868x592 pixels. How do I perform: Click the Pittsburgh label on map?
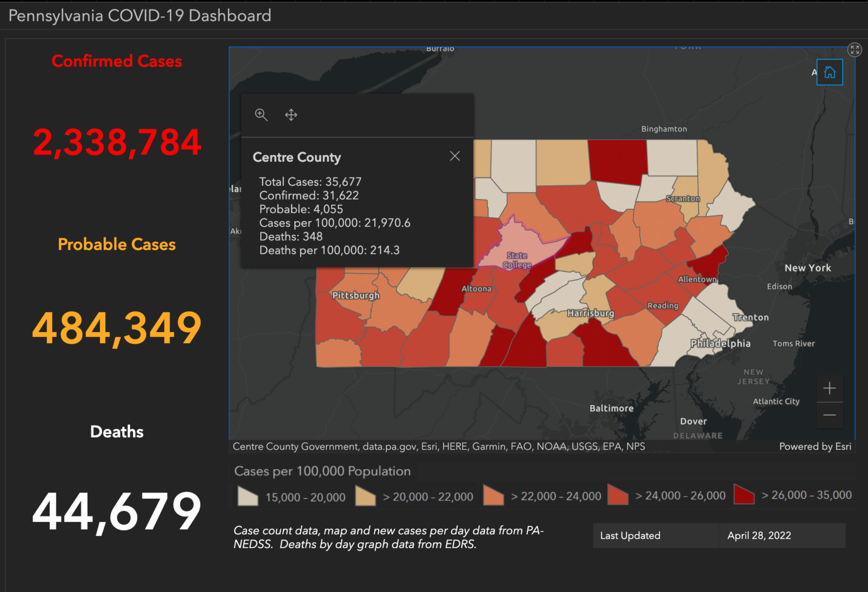pos(356,295)
